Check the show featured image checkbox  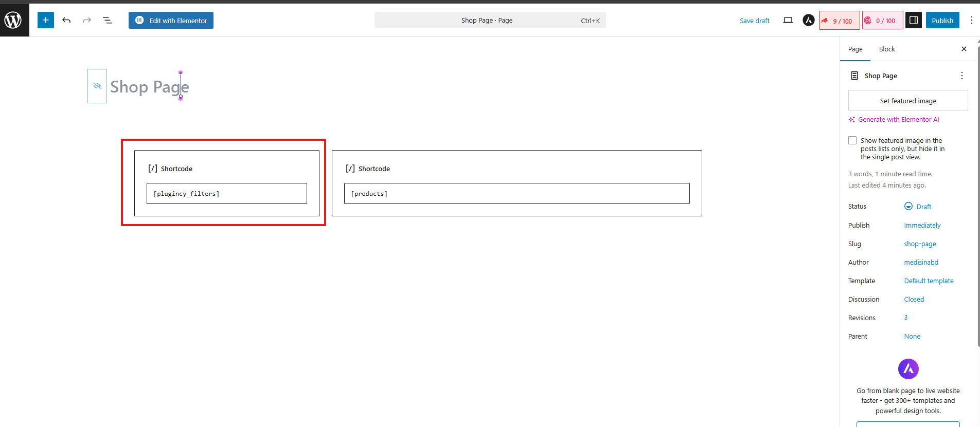[x=852, y=140]
